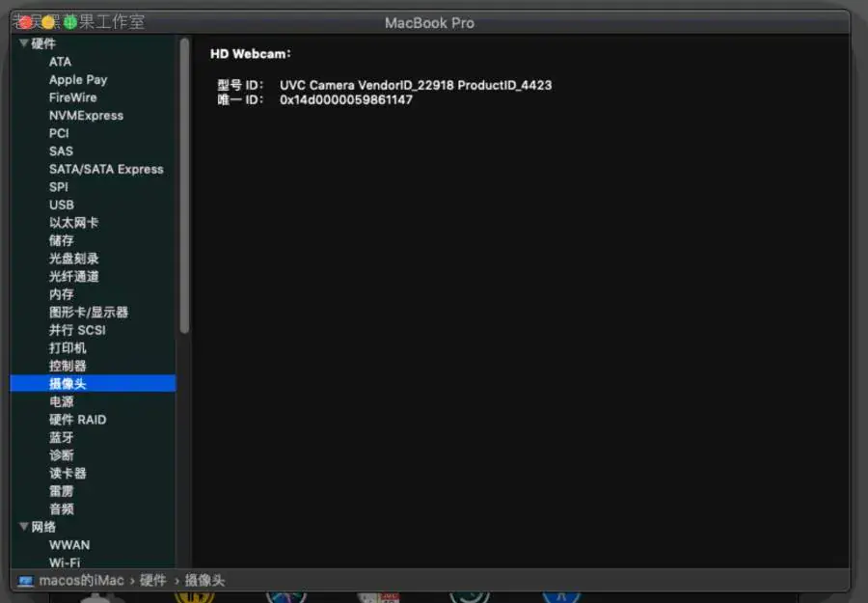Screen dimensions: 868x603
Task: Click the 硬件 group header in sidebar
Action: tap(43, 43)
